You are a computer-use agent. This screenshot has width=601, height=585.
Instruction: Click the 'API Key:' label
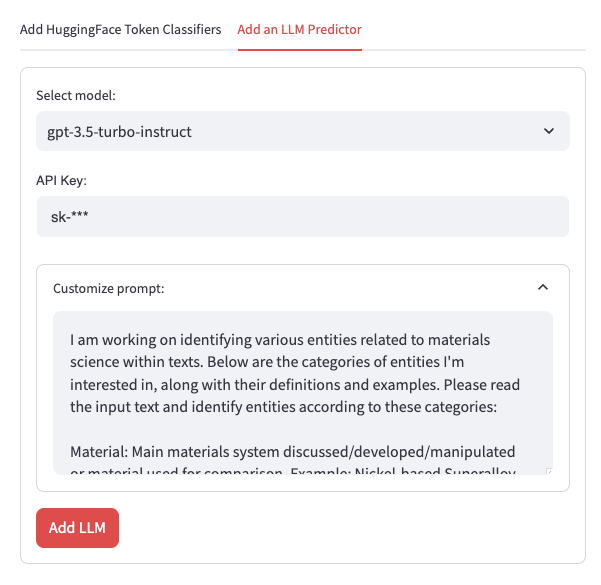click(61, 180)
